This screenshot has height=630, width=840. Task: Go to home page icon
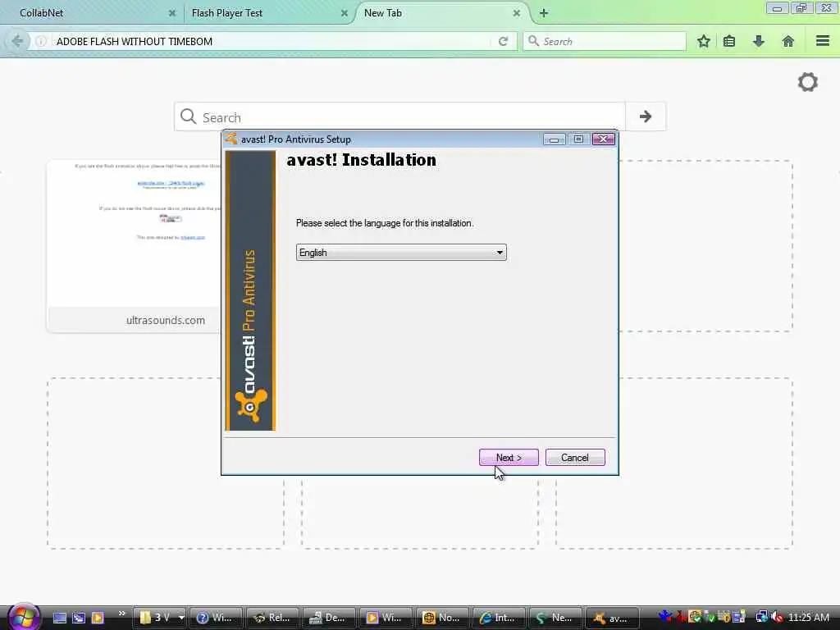pyautogui.click(x=788, y=41)
